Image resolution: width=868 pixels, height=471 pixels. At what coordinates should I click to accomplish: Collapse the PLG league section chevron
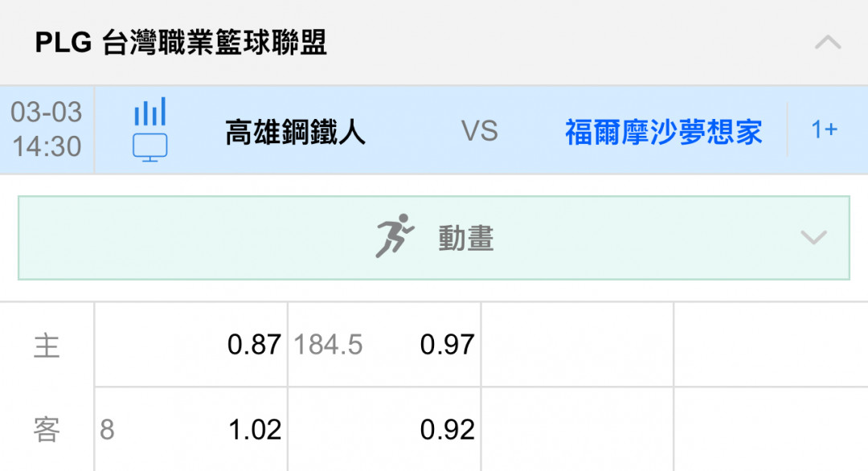coord(828,43)
